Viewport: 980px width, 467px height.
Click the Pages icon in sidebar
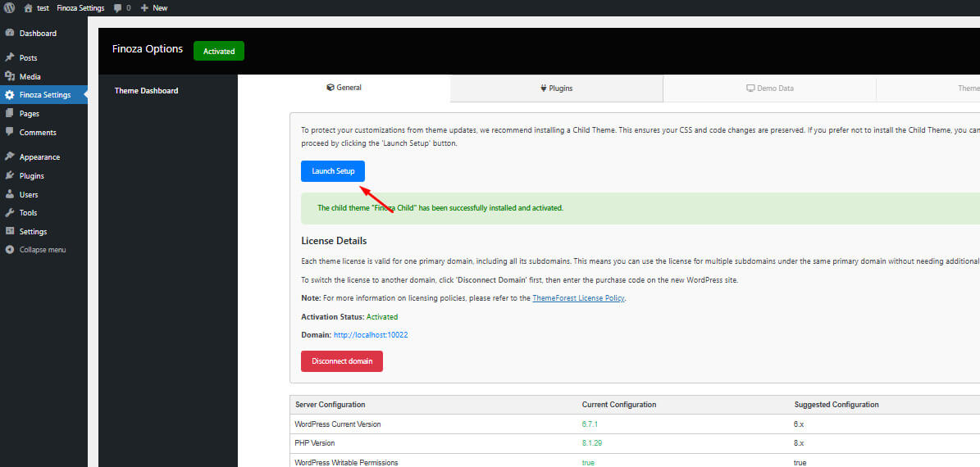click(9, 114)
